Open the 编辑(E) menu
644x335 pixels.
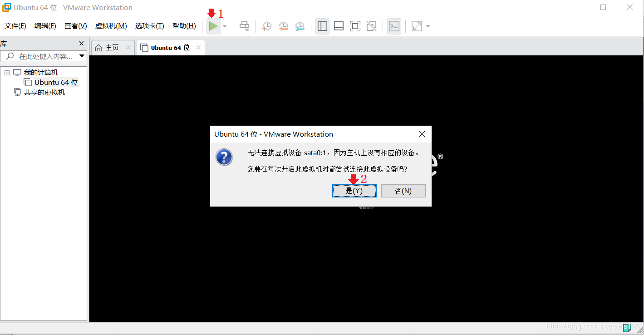pyautogui.click(x=45, y=26)
